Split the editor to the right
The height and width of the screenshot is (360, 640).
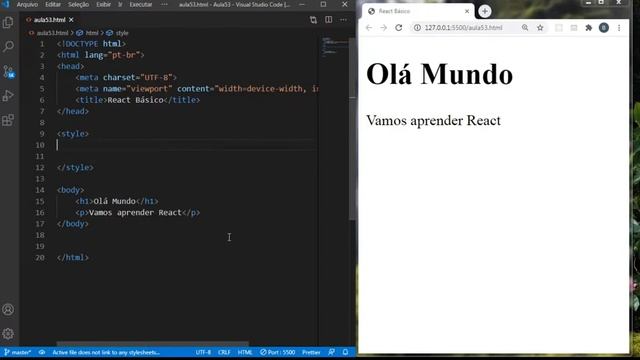point(329,20)
